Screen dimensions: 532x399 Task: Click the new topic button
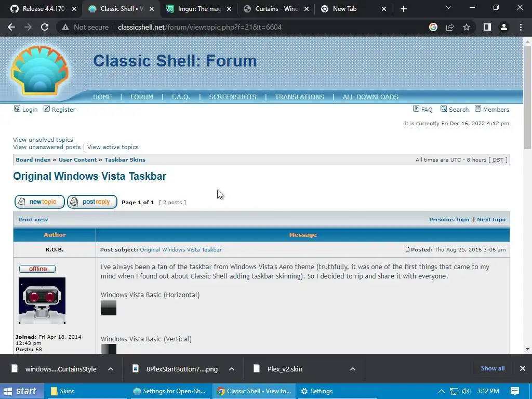tap(39, 202)
